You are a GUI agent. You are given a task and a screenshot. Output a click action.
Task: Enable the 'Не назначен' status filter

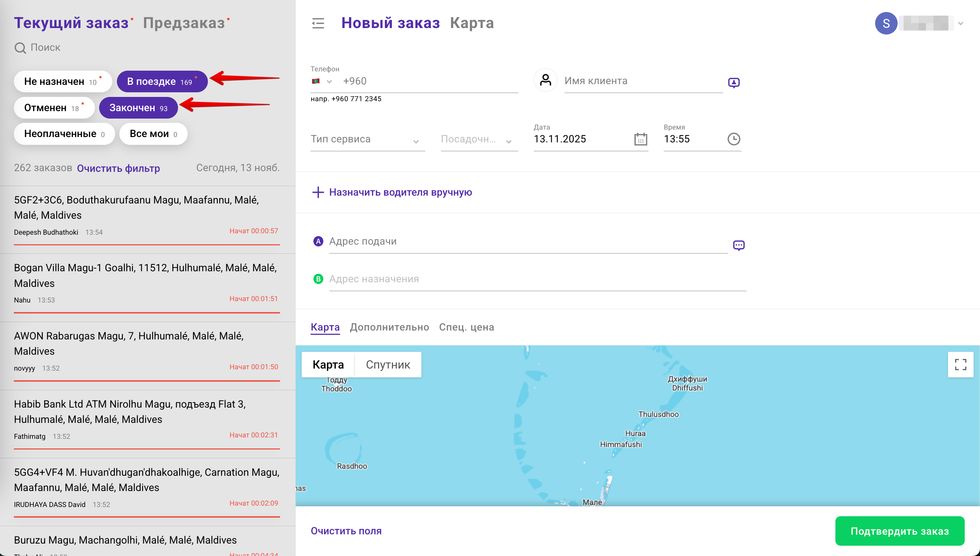pyautogui.click(x=63, y=81)
